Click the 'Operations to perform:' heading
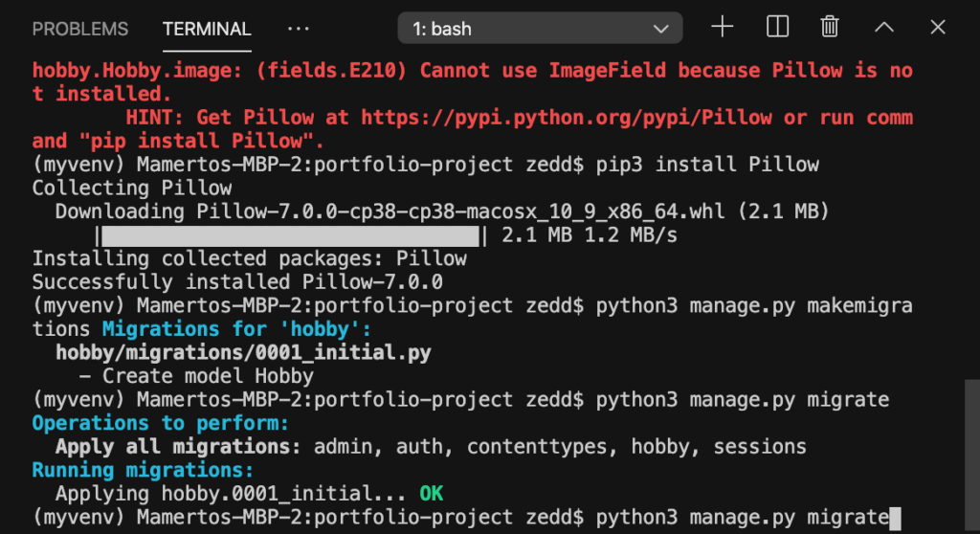Image resolution: width=980 pixels, height=534 pixels. click(x=160, y=423)
